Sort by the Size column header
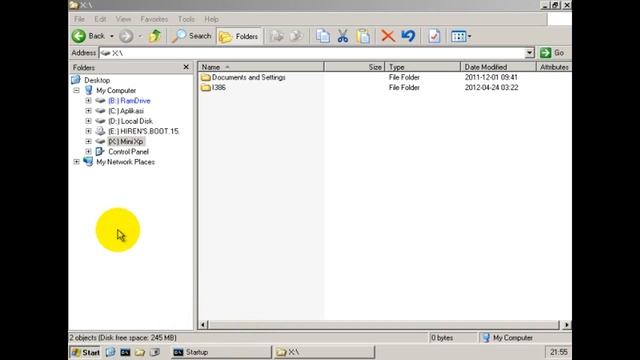This screenshot has width=640, height=360. (354, 67)
